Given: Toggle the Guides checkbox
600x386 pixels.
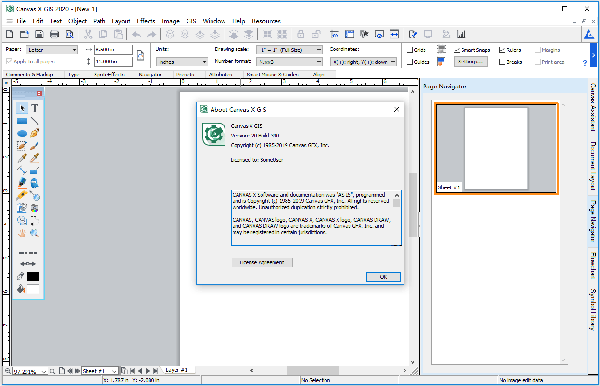Looking at the screenshot, I should point(410,62).
